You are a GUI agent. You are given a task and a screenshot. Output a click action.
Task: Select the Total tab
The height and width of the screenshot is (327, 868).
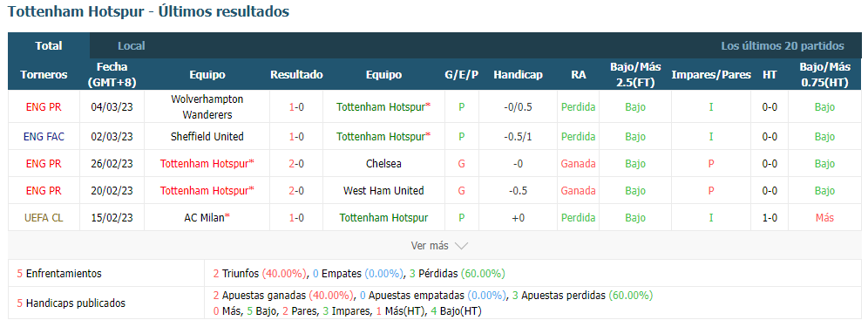(49, 46)
